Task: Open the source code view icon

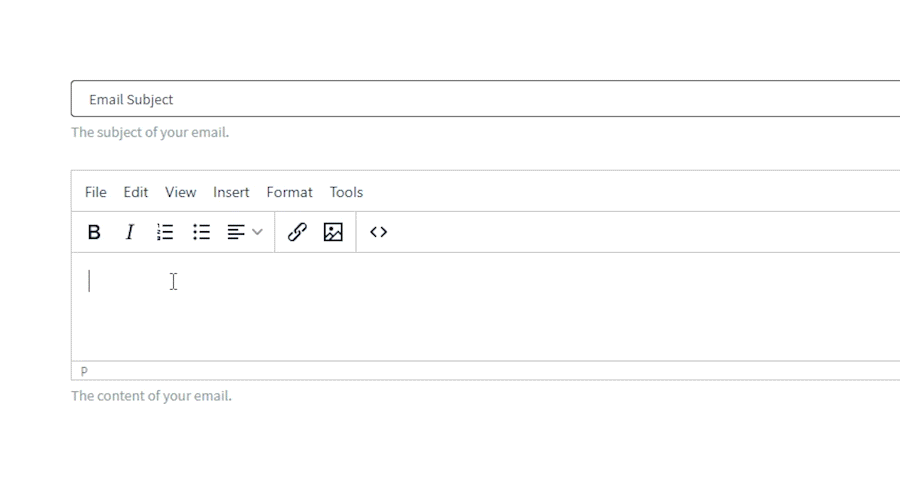Action: pyautogui.click(x=379, y=232)
